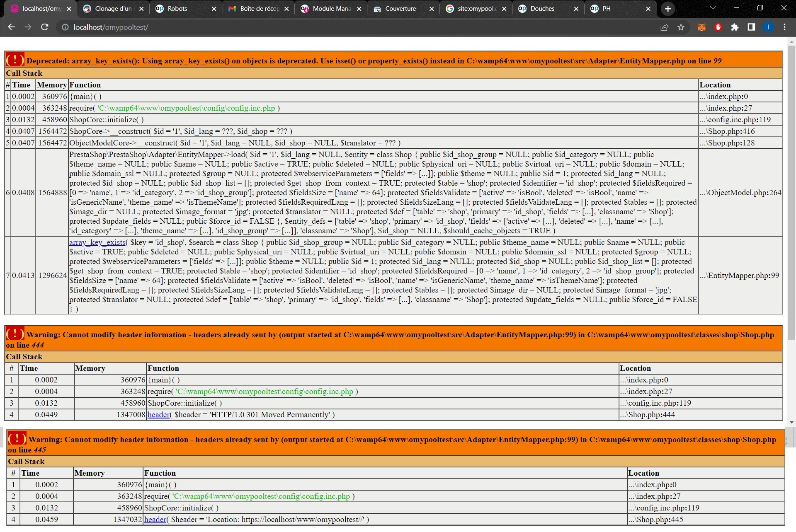This screenshot has width=796, height=532.
Task: Click '...\Shop.php:416' location cell
Action: pyautogui.click(x=740, y=131)
